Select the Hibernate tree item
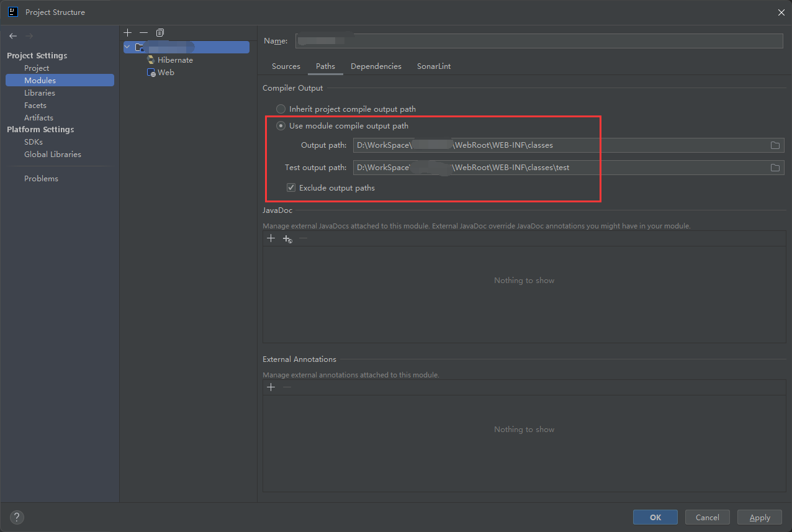This screenshot has width=792, height=532. (175, 60)
